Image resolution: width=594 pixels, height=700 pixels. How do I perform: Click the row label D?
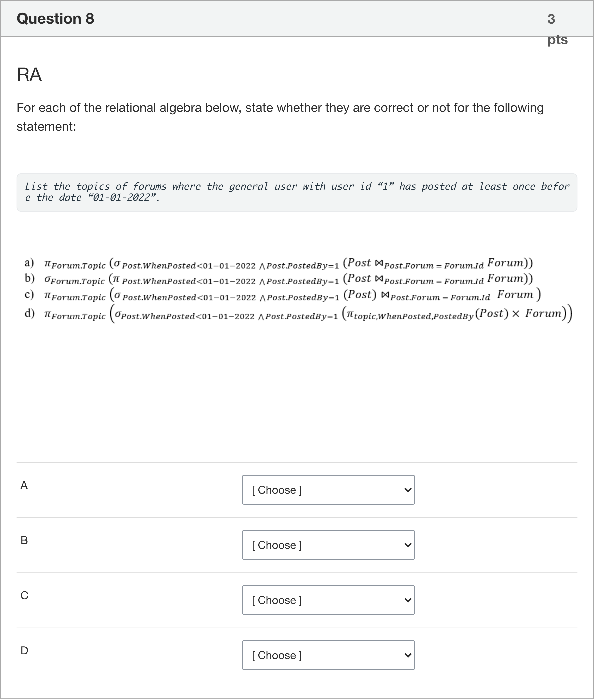(24, 651)
